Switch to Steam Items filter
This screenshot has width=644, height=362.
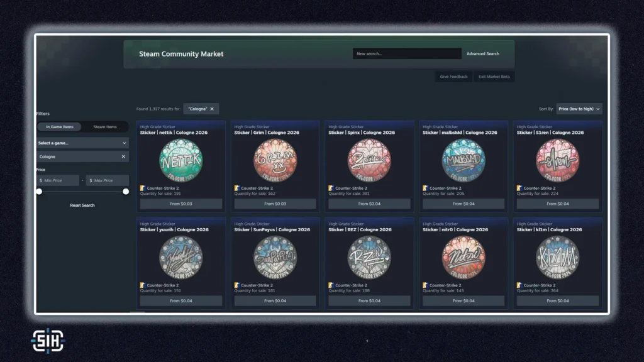[x=105, y=127]
